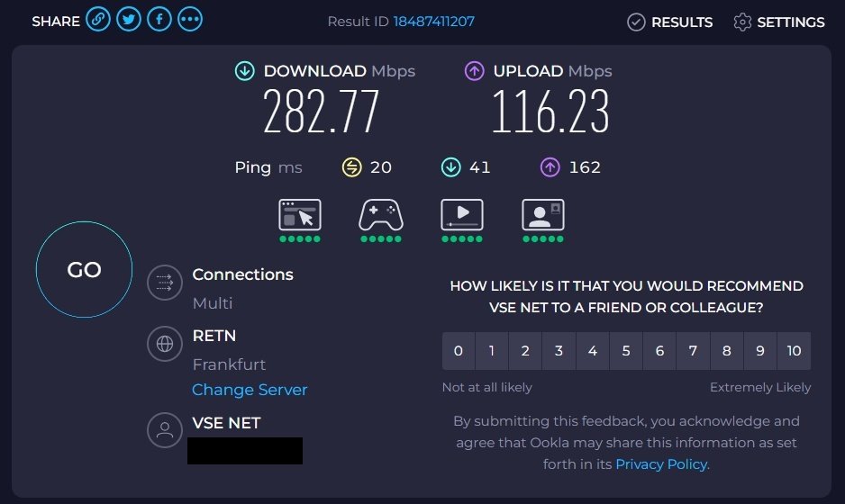Click the VSE NET provider user icon
This screenshot has width=845, height=504.
click(165, 430)
